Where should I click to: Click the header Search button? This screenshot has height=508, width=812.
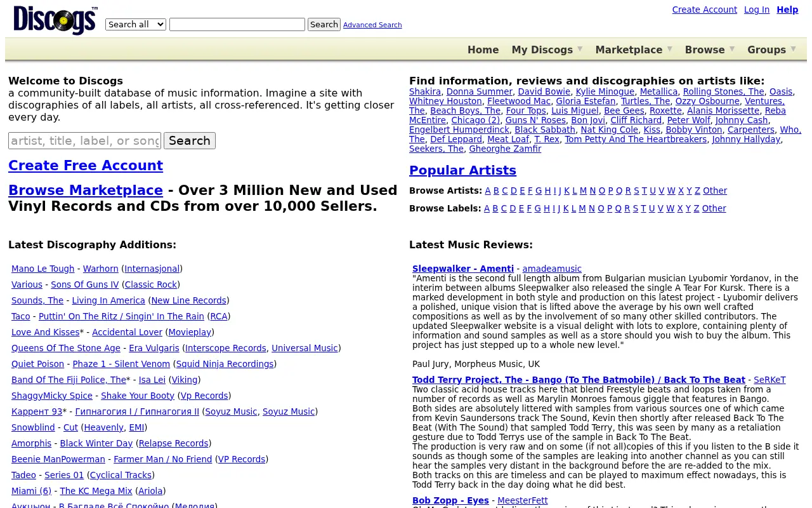pos(324,24)
